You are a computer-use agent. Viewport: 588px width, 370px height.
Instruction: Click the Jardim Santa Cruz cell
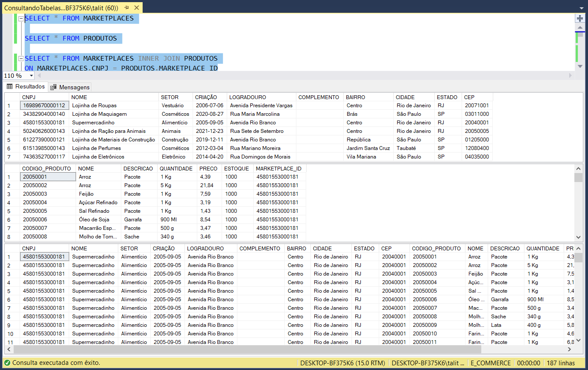[369, 148]
